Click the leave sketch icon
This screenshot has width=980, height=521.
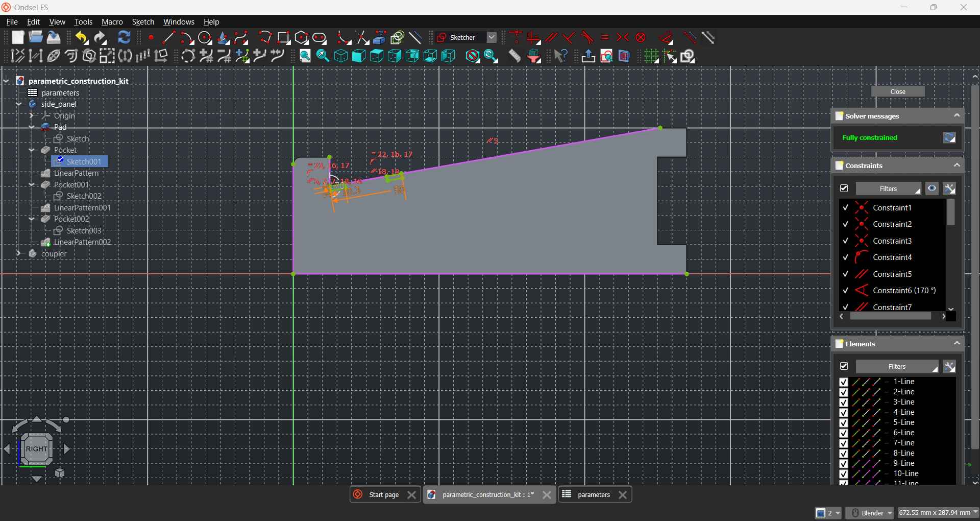click(x=588, y=56)
